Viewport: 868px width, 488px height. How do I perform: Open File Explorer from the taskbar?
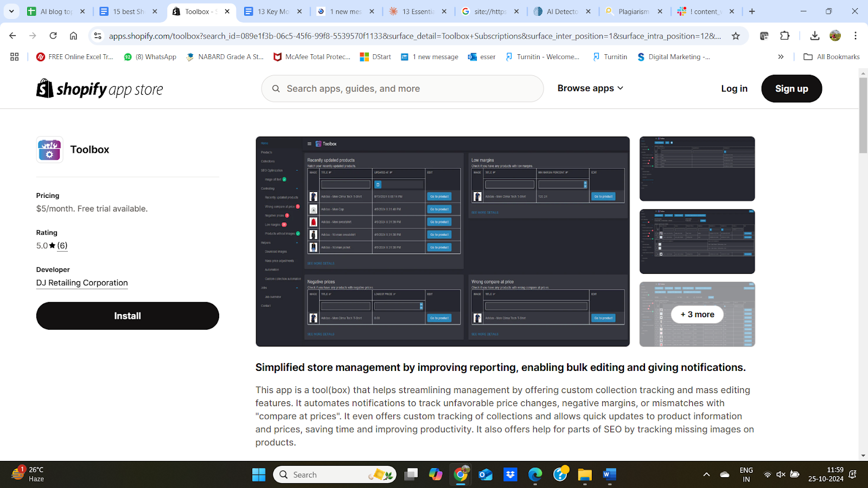tap(584, 475)
